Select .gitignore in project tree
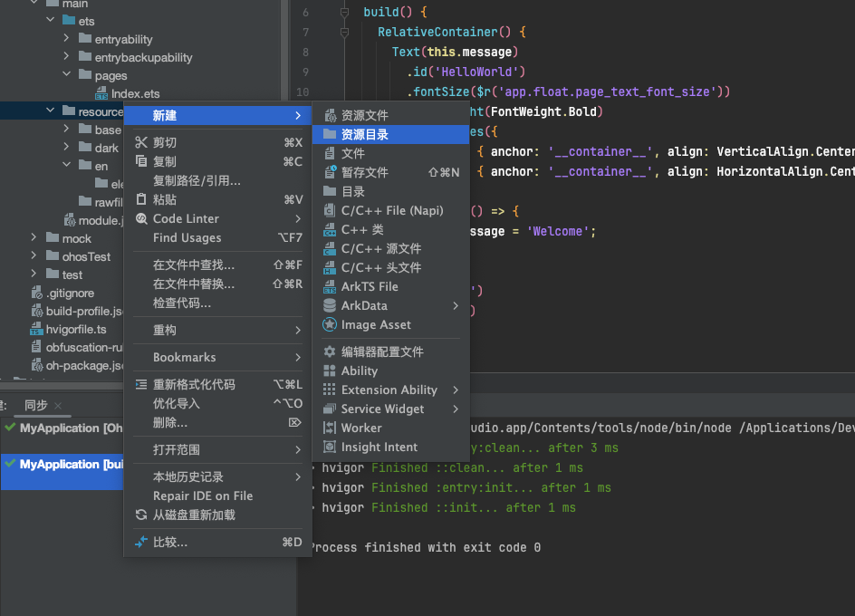Image resolution: width=855 pixels, height=616 pixels. (x=70, y=293)
